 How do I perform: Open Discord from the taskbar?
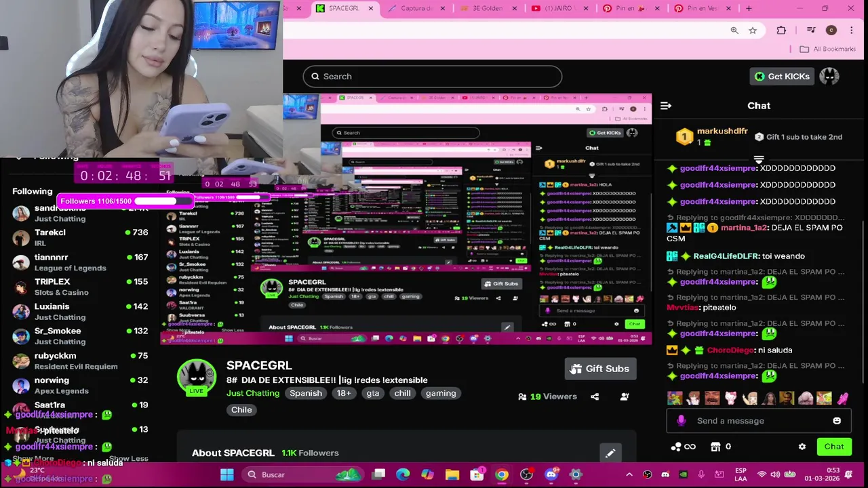551,474
